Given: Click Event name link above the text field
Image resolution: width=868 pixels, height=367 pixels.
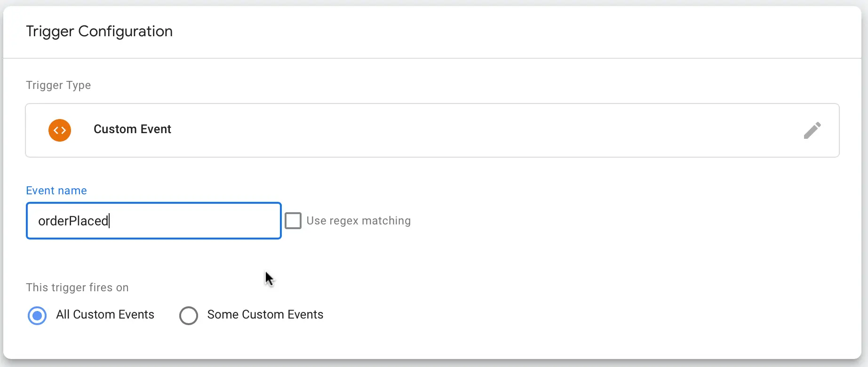Looking at the screenshot, I should [56, 190].
